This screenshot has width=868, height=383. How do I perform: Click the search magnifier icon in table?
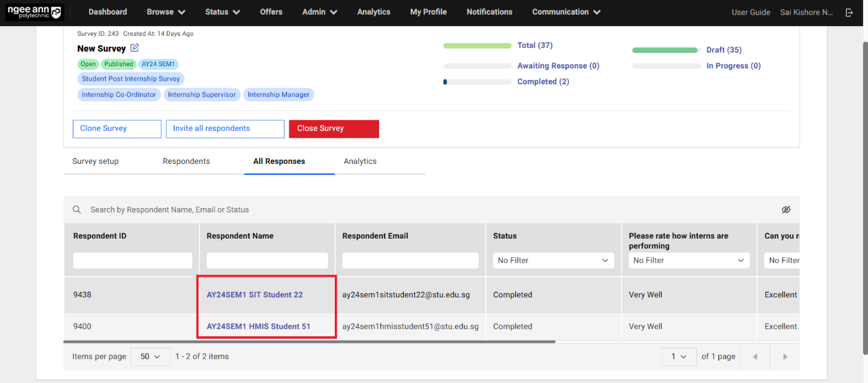click(77, 209)
